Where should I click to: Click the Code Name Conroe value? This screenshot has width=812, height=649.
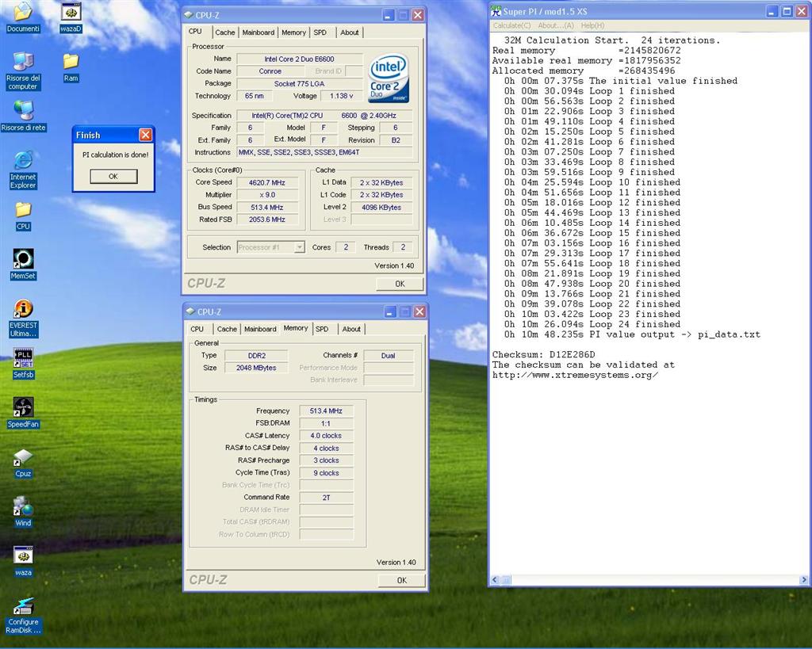[270, 71]
